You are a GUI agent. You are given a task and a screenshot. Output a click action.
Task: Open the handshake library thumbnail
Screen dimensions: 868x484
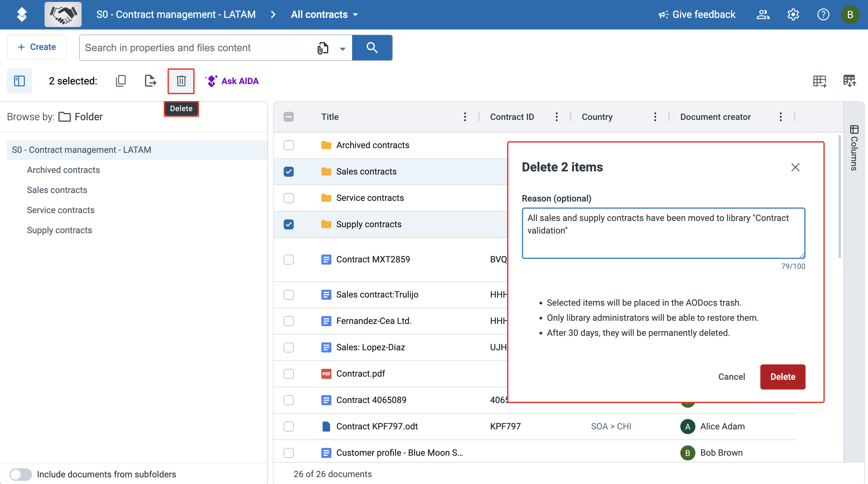(63, 14)
